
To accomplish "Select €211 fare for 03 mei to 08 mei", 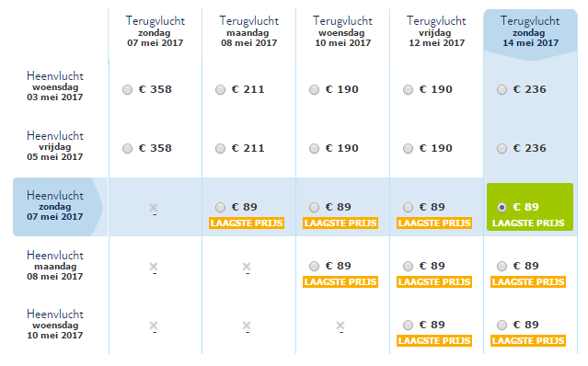I will [221, 90].
